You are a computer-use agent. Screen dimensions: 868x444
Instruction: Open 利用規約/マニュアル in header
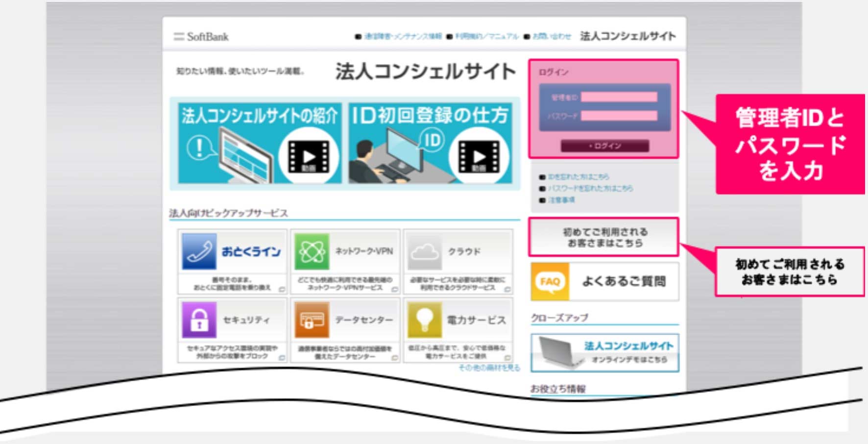pos(486,36)
